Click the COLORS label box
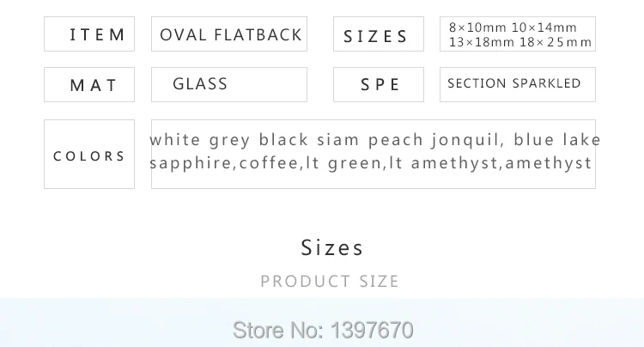Viewport: 644px width, 347px height. 89,154
